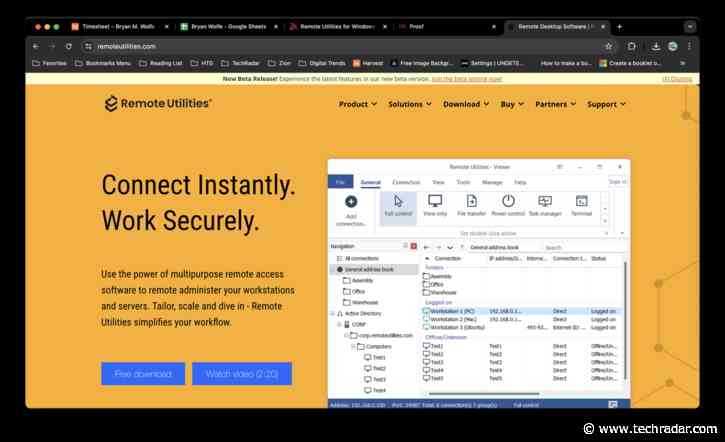Select General address book in Navigation tree

(374, 269)
